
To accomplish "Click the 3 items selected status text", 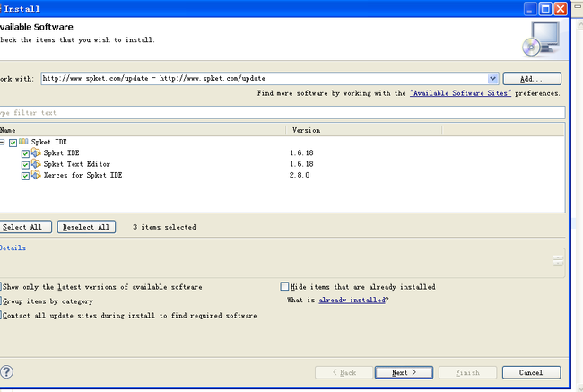I will pos(164,227).
